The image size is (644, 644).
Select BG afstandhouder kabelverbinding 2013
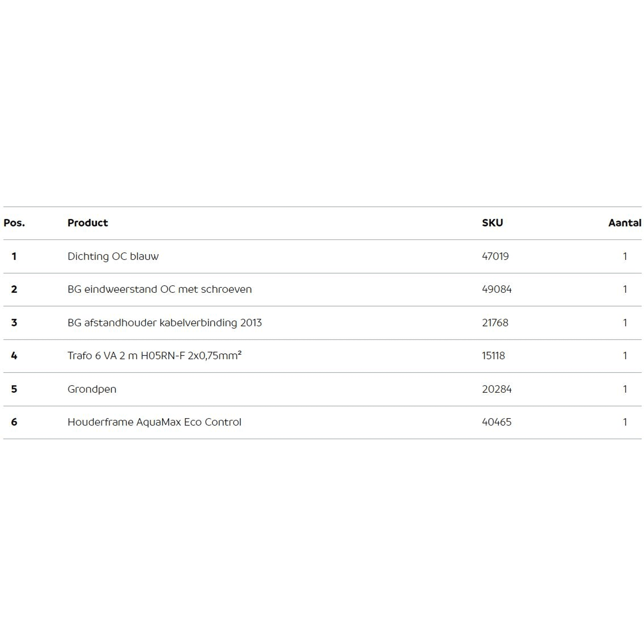pos(164,323)
